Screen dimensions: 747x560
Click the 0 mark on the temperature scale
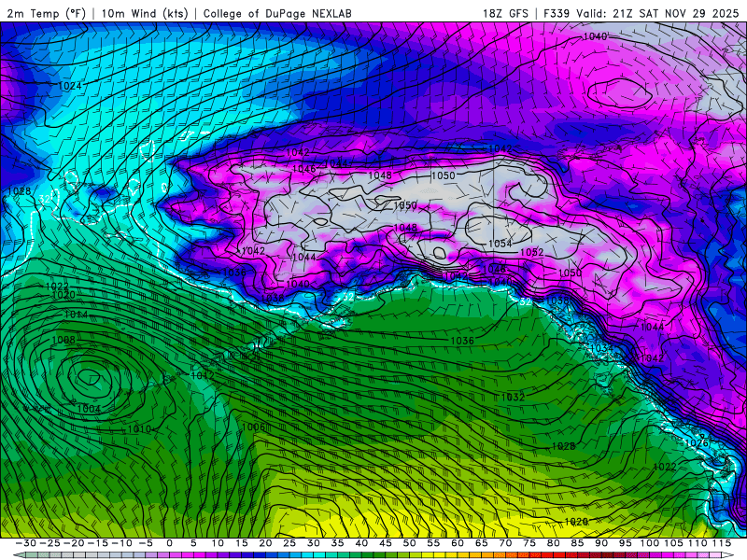click(170, 543)
